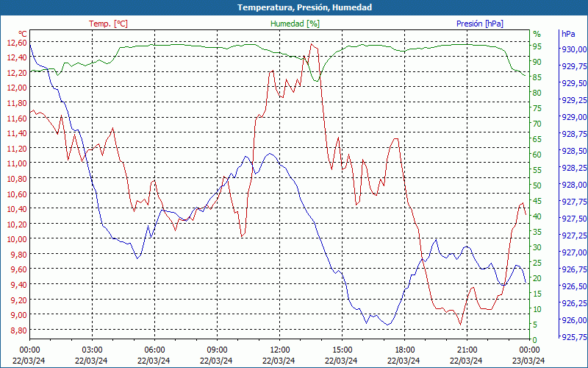Viewport: 588px width, 368px height.
Task: Pick the 9,60 temperature axis value
Action: (x=19, y=269)
